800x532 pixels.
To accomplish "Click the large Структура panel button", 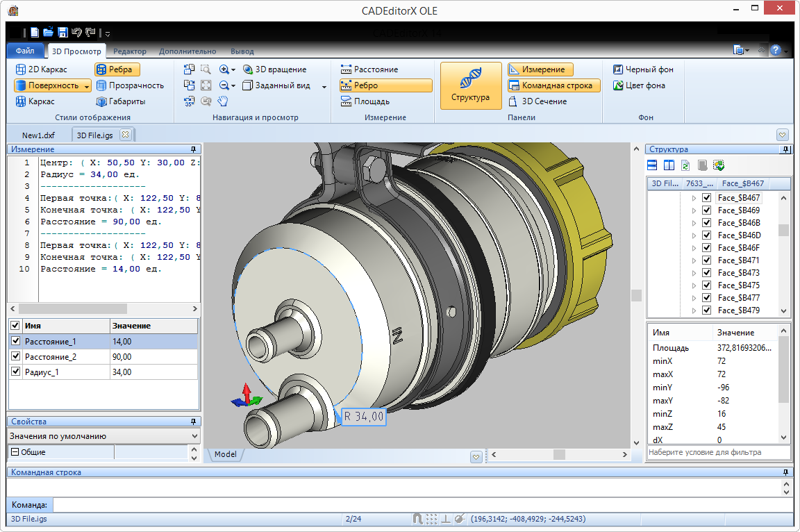I will point(470,85).
